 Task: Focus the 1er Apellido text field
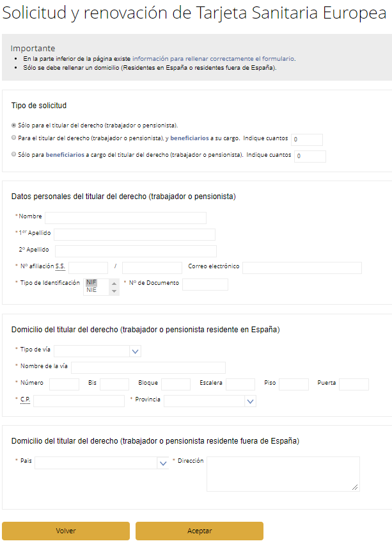[134, 234]
